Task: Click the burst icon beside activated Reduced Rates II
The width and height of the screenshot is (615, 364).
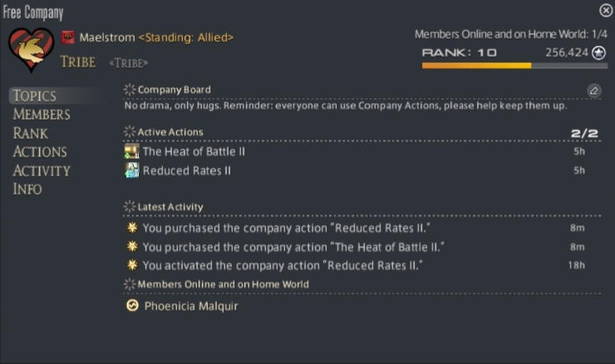Action: point(133,265)
